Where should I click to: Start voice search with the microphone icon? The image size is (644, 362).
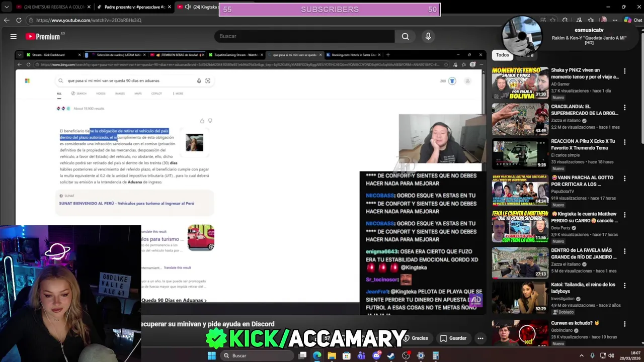coord(428,36)
